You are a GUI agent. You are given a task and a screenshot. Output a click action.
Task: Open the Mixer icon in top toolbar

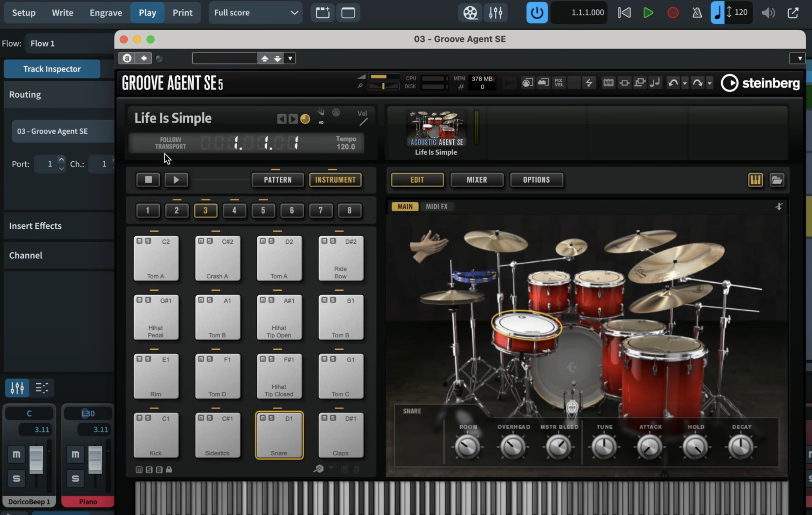pos(495,13)
